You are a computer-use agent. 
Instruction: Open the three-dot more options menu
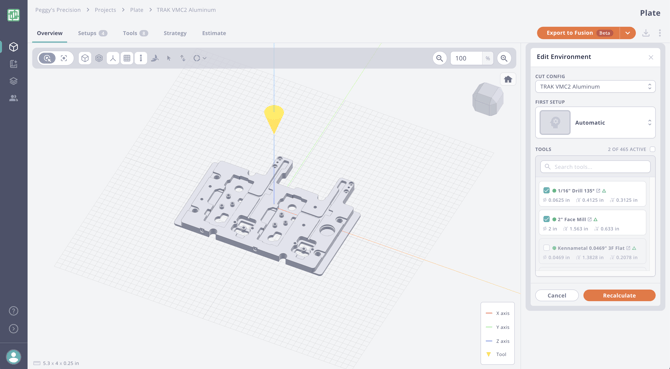(660, 33)
